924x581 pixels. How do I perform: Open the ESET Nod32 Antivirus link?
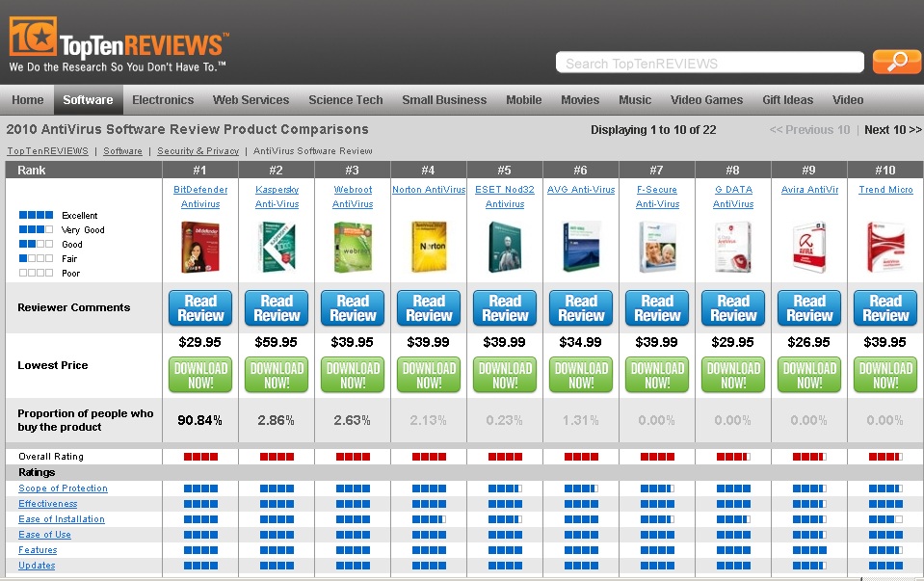tap(504, 197)
